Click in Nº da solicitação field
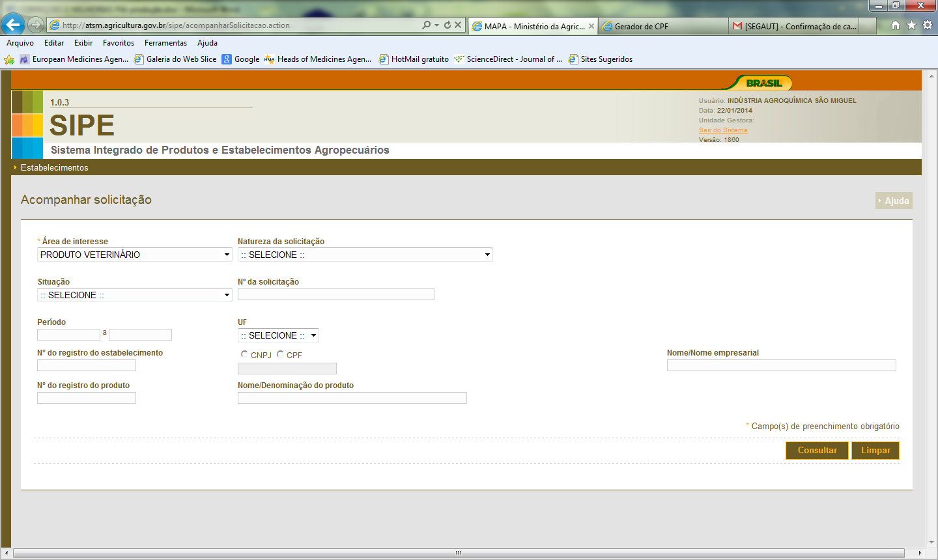Viewport: 938px width, 560px height. tap(336, 294)
